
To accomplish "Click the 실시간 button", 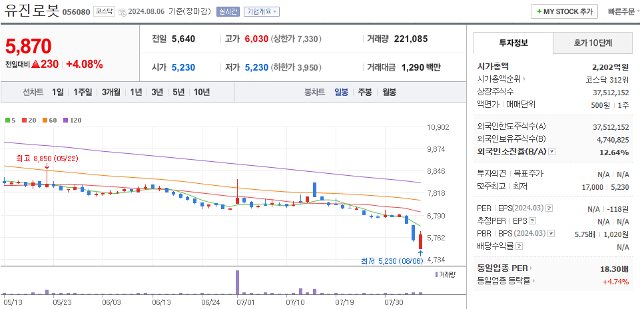I will coord(228,11).
